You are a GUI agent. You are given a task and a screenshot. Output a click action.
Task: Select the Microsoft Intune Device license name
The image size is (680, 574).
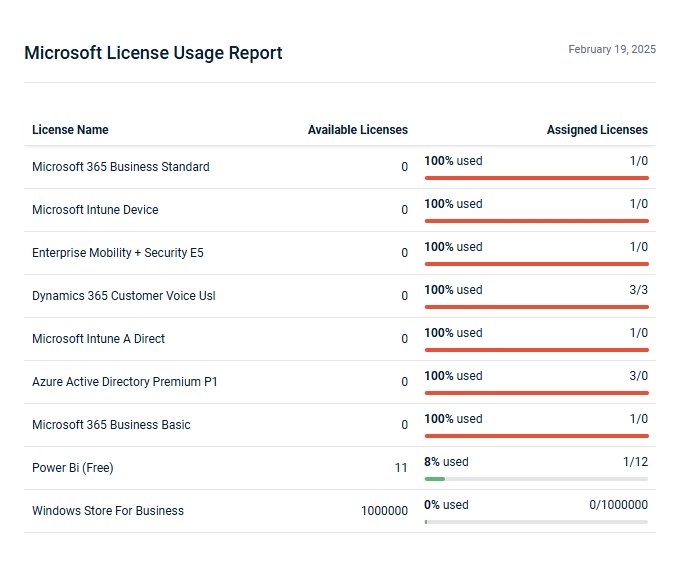(95, 210)
